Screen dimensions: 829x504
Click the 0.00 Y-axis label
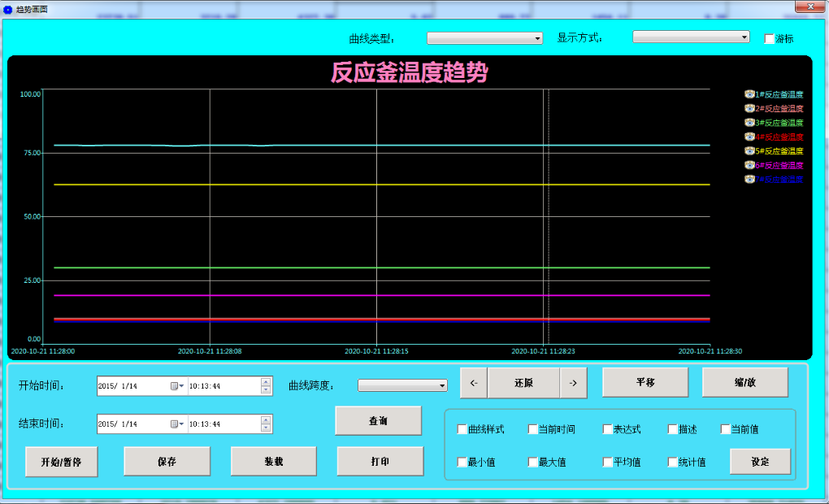(34, 339)
